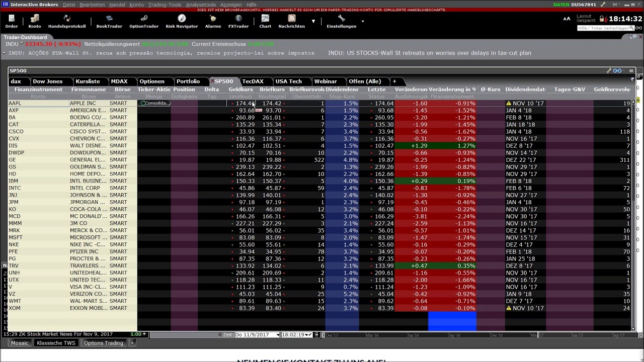Open the Anzeigen menu

[231, 5]
